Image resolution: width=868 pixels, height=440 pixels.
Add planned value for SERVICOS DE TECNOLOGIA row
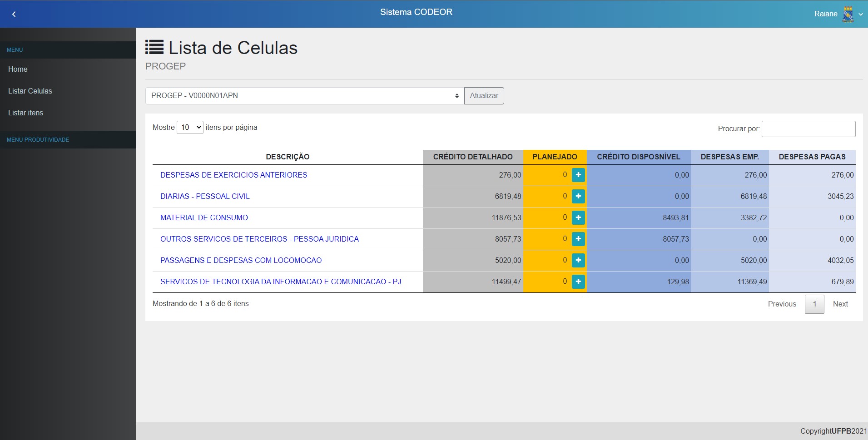pyautogui.click(x=578, y=282)
